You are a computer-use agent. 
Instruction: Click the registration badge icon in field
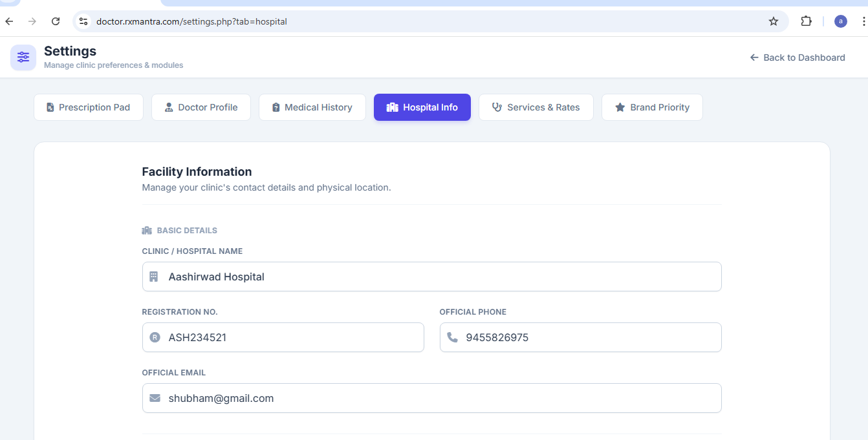(x=155, y=337)
